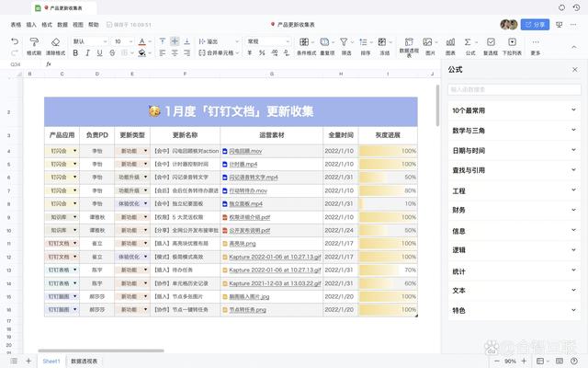The image size is (588, 368).
Task: Open the 默认 font family dropdown
Action: click(x=90, y=41)
